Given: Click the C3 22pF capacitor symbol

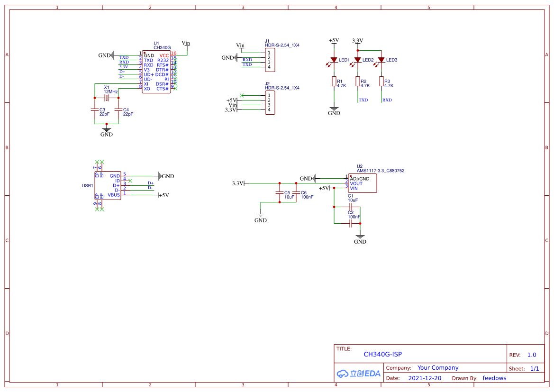Looking at the screenshot, I should pos(95,109).
